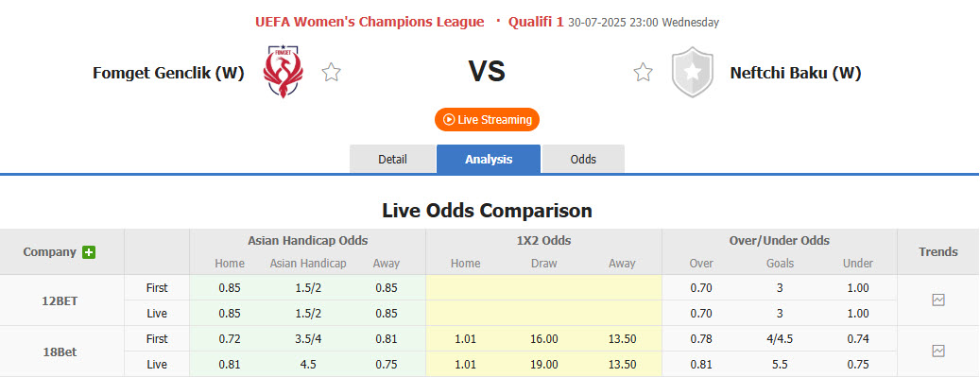
Task: Click the Neftchi Baku shield logo
Action: [x=693, y=72]
